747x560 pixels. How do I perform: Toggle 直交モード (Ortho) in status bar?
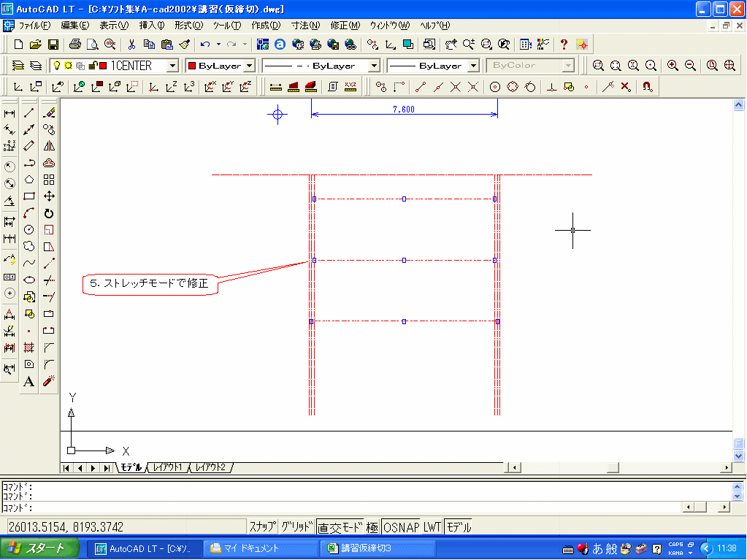coord(340,527)
